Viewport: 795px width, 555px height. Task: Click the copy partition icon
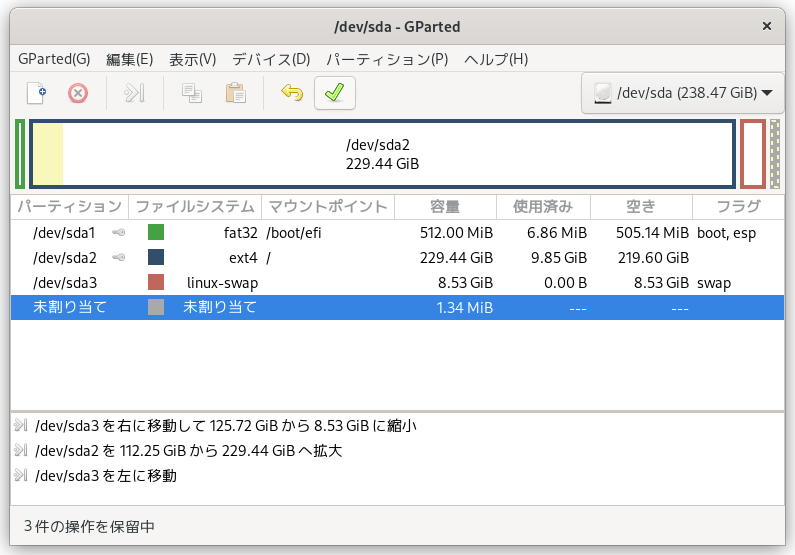pos(192,93)
